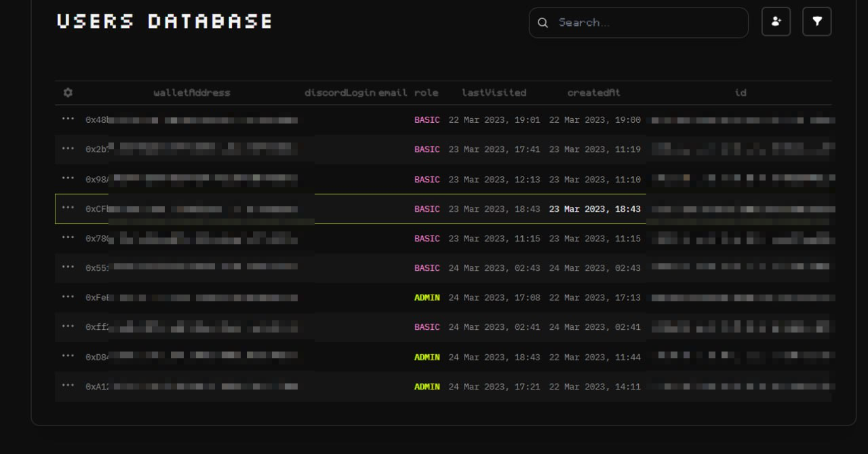Screen dimensions: 868x454
Task: Open the filter funnel icon button
Action: (x=816, y=22)
